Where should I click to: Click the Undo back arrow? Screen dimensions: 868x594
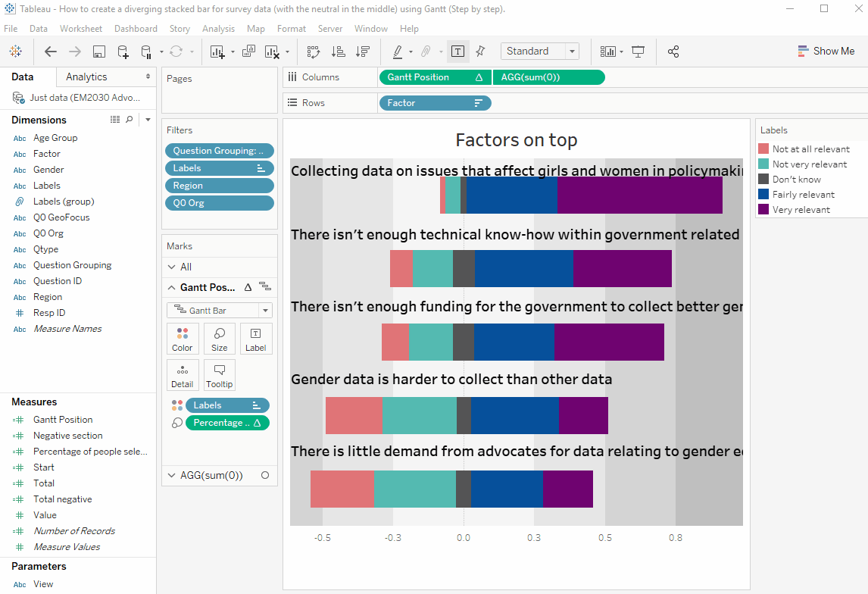click(51, 52)
